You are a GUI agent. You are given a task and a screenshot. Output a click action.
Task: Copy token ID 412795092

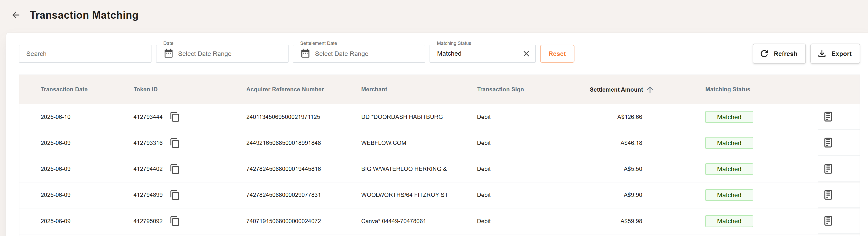pos(175,221)
